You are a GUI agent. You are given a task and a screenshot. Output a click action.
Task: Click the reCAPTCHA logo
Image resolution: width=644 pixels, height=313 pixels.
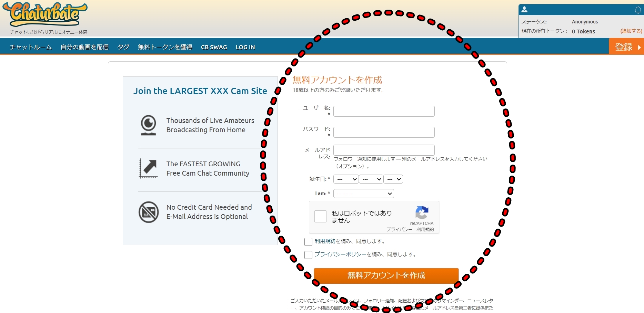point(422,213)
